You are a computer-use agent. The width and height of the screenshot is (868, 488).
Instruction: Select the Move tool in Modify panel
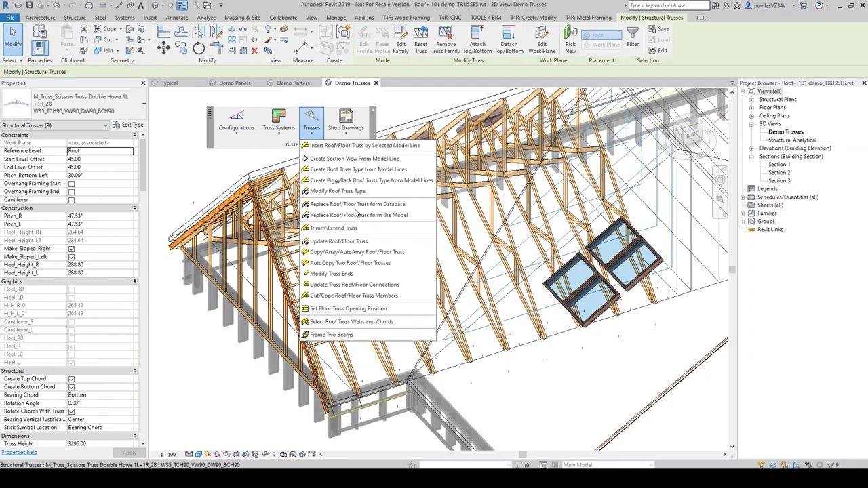[163, 48]
